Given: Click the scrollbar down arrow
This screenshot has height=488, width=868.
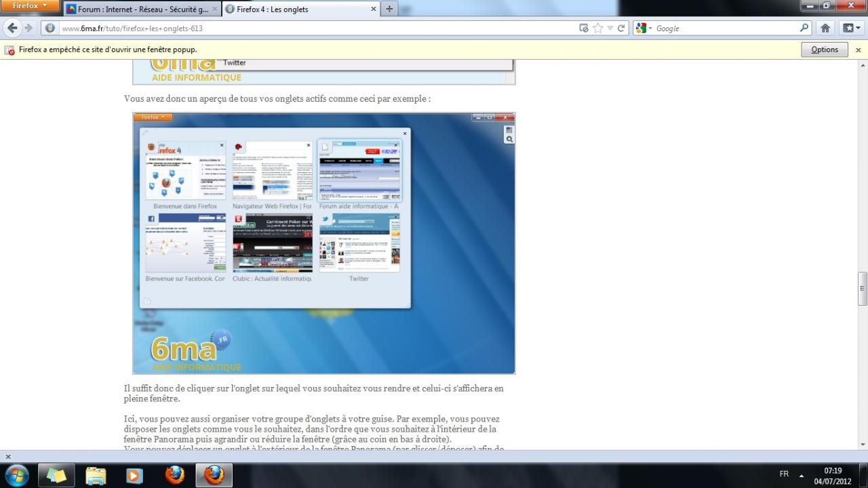Looking at the screenshot, I should coord(863,445).
